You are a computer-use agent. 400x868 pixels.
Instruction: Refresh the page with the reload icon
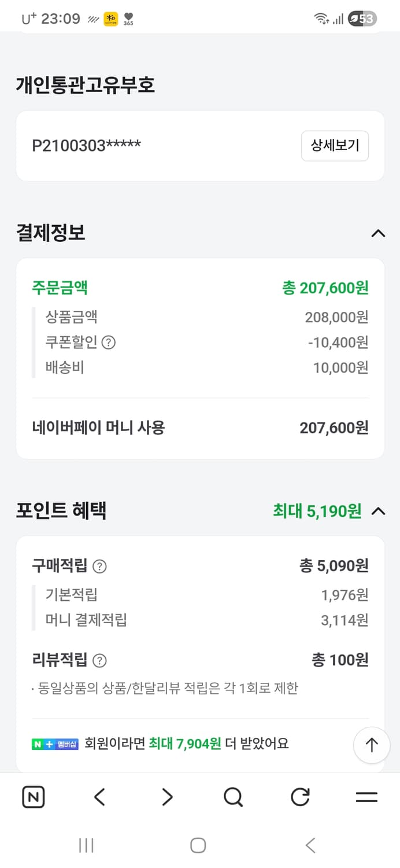pyautogui.click(x=300, y=797)
